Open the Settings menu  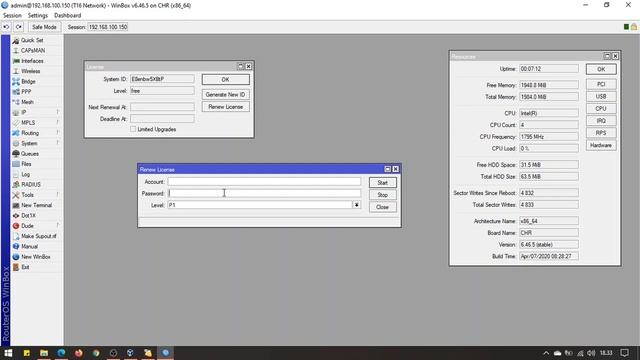point(38,16)
